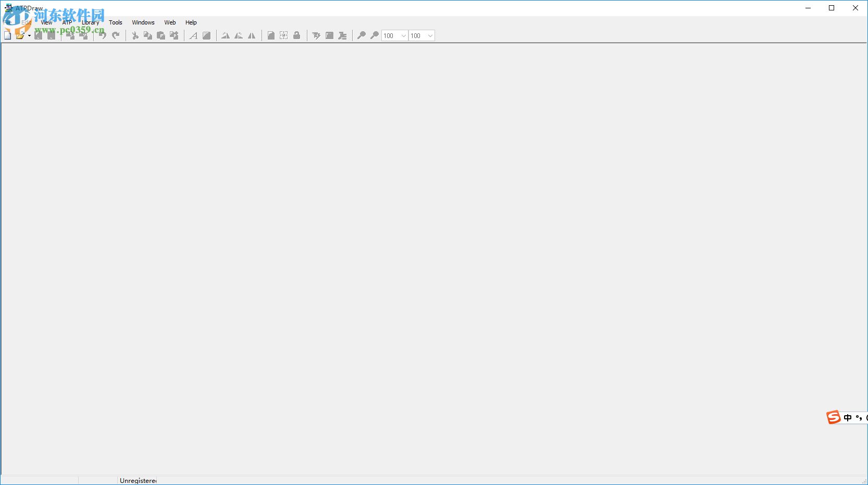
Task: Open the Help menu
Action: point(191,22)
